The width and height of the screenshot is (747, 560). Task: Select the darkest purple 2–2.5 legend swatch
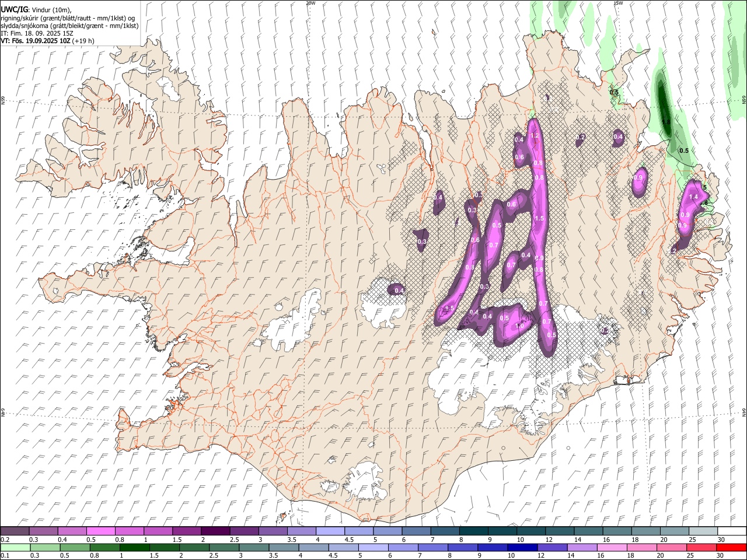click(x=215, y=531)
